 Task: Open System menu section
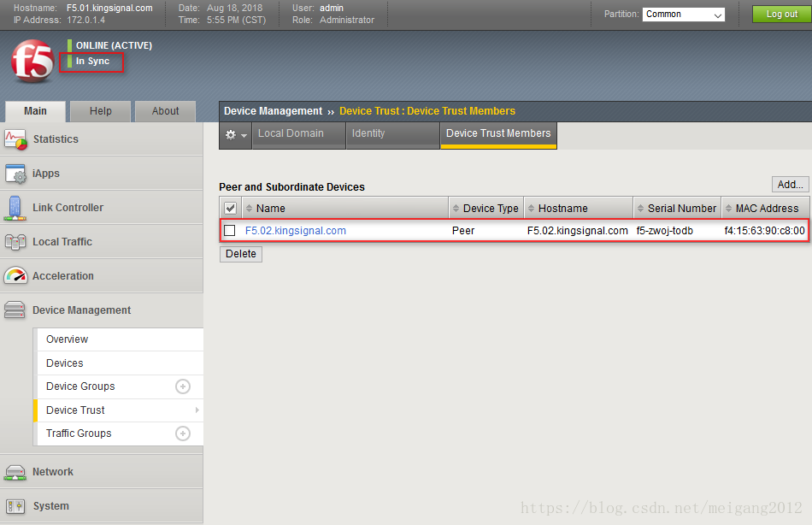102,506
